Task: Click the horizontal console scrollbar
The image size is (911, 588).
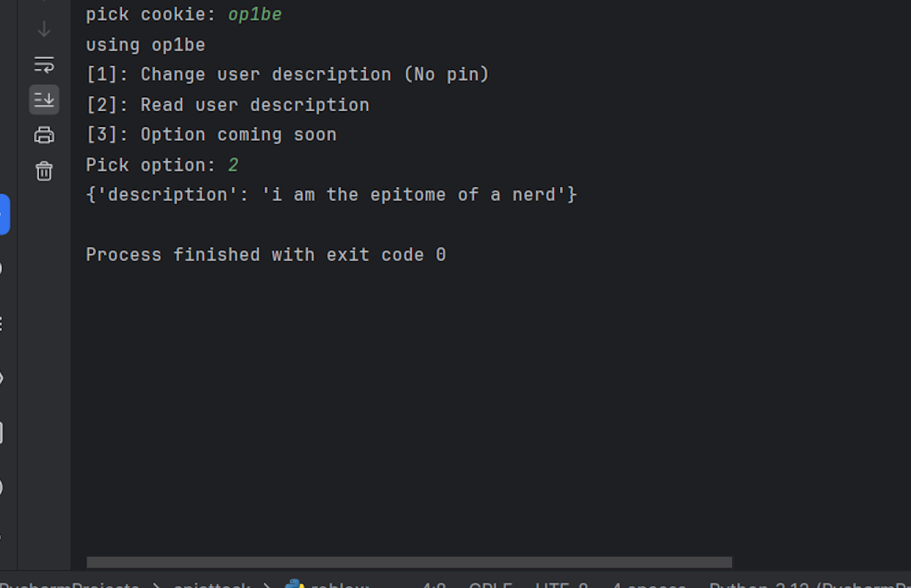Action: (409, 561)
